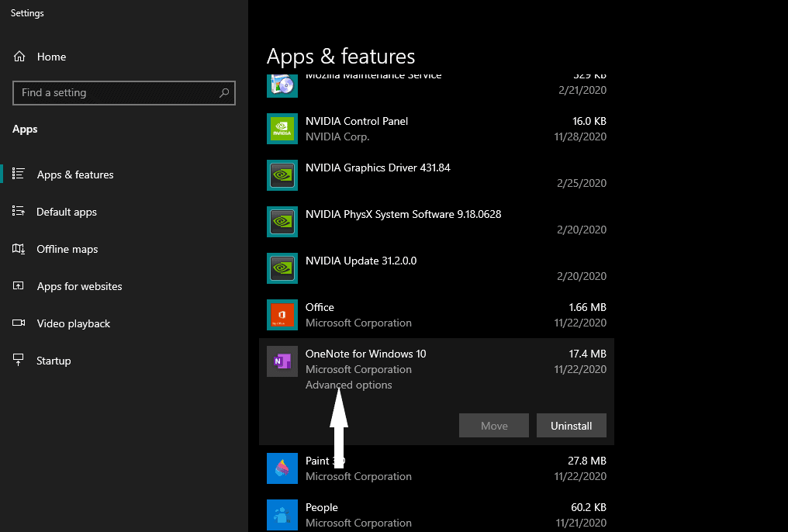Select the NVIDIA Update icon
This screenshot has width=788, height=532.
[x=282, y=268]
